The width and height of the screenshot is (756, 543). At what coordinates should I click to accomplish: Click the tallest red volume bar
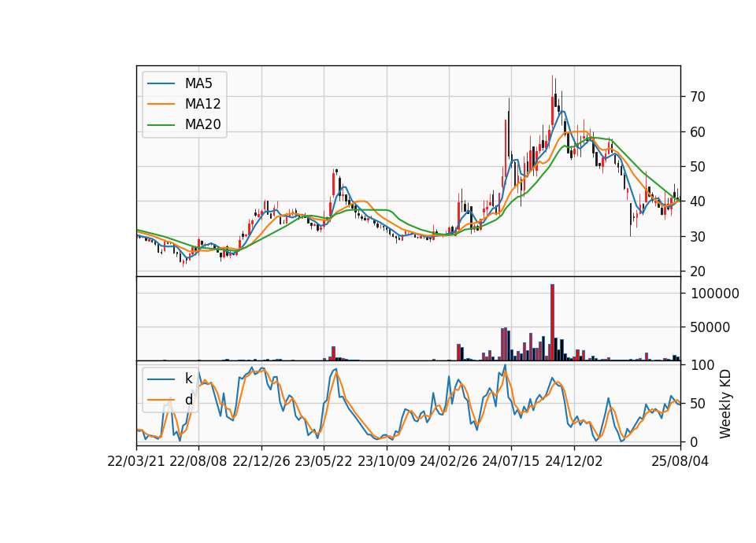point(553,323)
